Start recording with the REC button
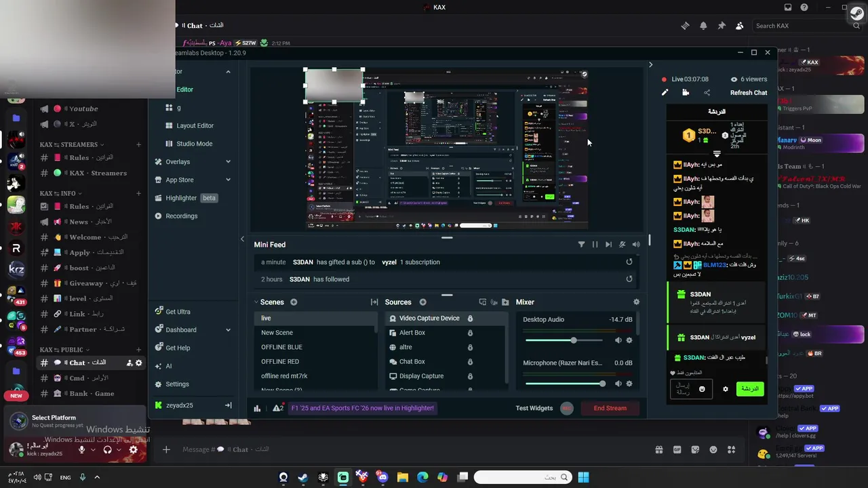The width and height of the screenshot is (868, 488). 567,408
